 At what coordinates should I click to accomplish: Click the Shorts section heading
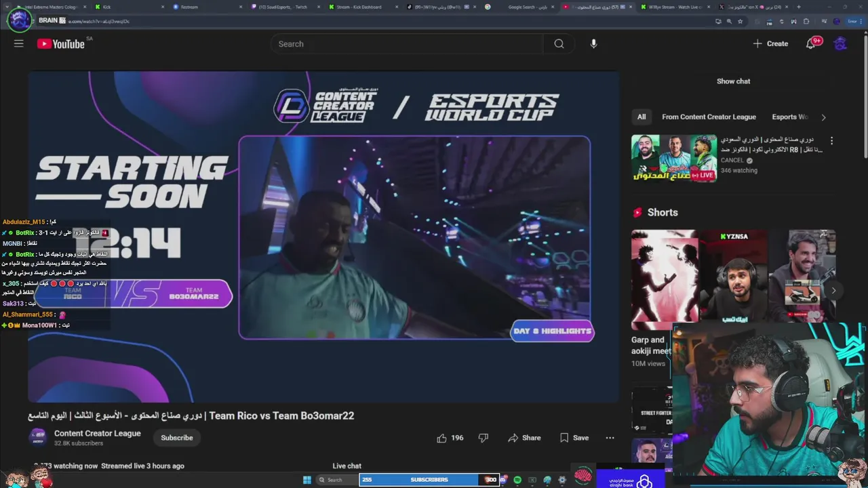pos(663,212)
